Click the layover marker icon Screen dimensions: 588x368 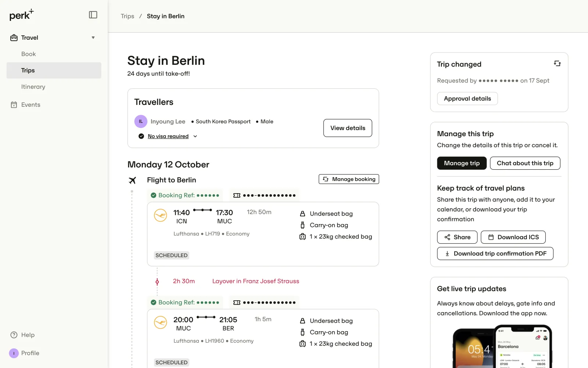click(x=157, y=282)
